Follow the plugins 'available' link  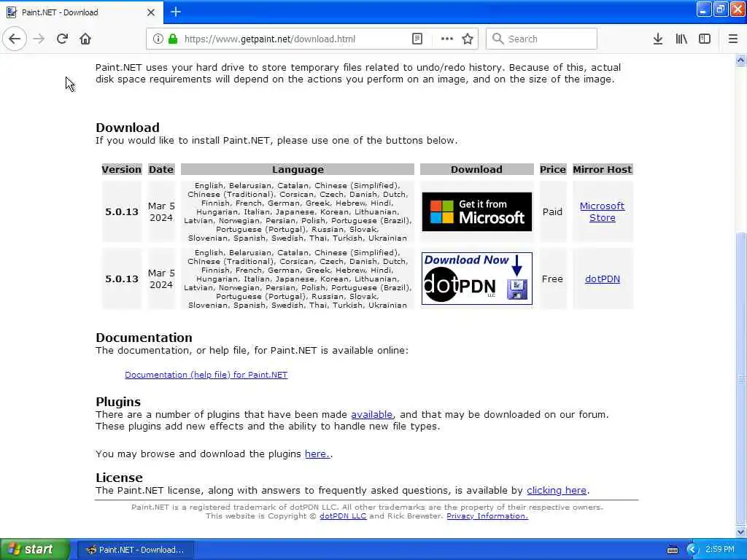[x=371, y=414]
